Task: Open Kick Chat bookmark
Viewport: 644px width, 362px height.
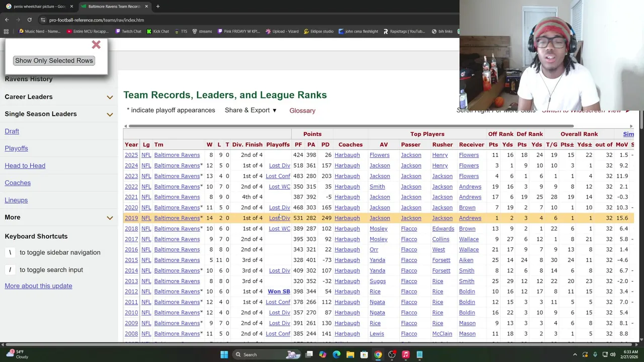Action: pos(157,31)
